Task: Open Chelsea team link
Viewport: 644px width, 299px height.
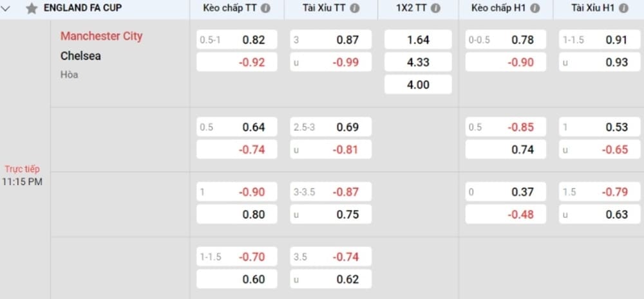Action: (80, 56)
